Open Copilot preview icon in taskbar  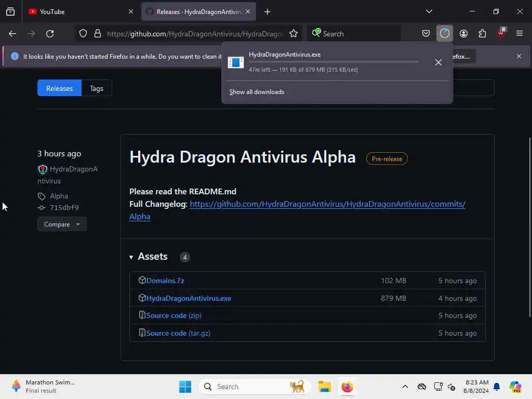(x=515, y=387)
